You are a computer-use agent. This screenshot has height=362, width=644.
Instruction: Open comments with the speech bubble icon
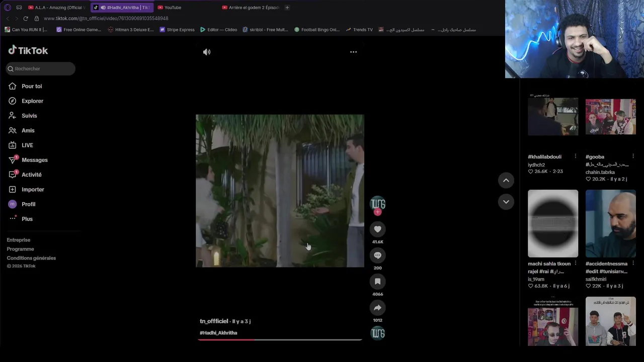point(377,255)
